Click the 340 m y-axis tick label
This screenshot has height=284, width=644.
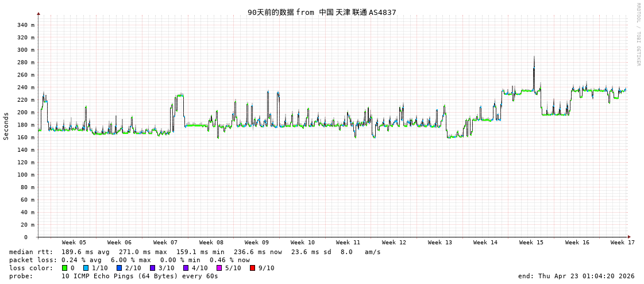click(25, 25)
